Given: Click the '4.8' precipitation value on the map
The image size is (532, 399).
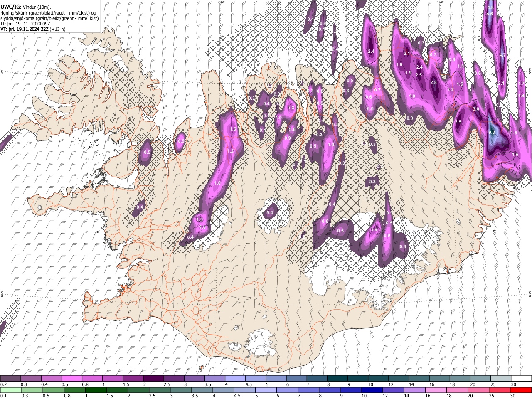Looking at the screenshot, I should click(490, 7).
